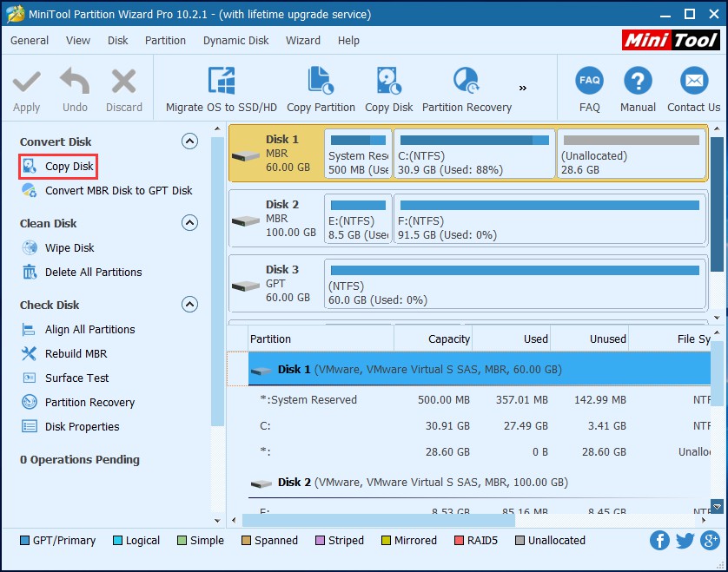Select Align All Partitions
This screenshot has width=728, height=572.
[x=78, y=329]
